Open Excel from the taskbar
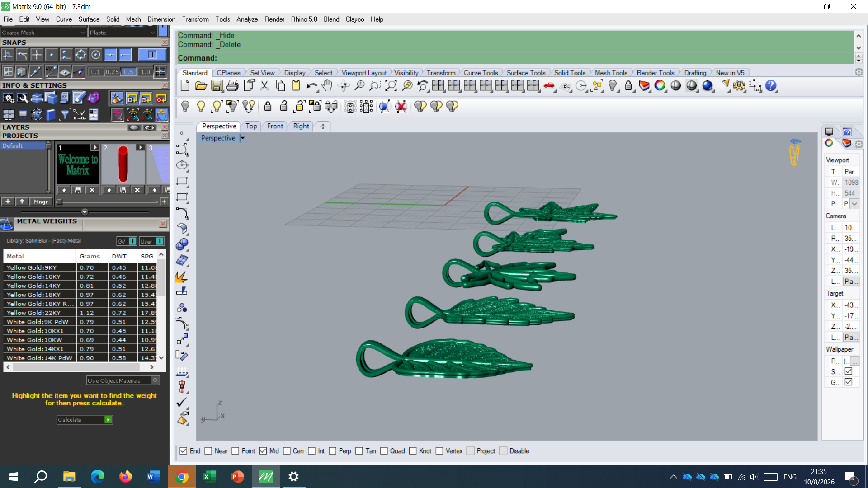The image size is (868, 488). point(209,476)
